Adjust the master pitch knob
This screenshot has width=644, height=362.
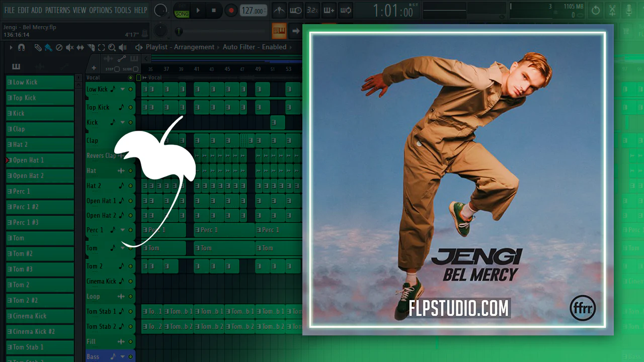click(160, 31)
